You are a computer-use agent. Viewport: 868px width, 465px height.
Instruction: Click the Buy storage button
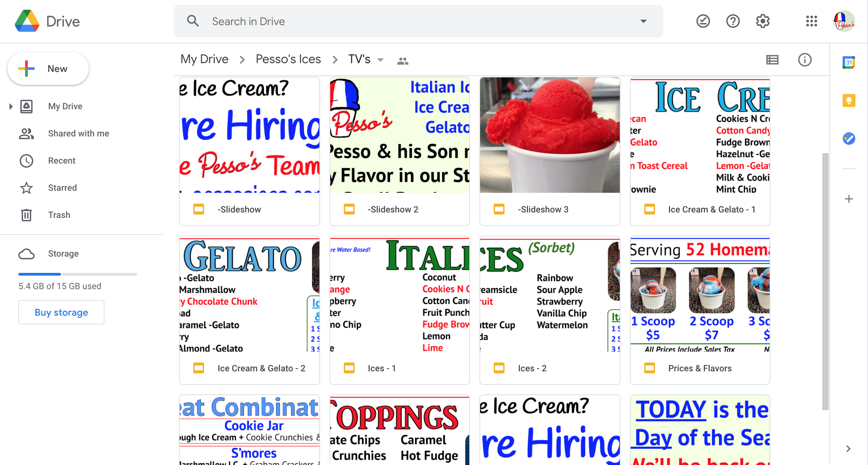pos(61,313)
